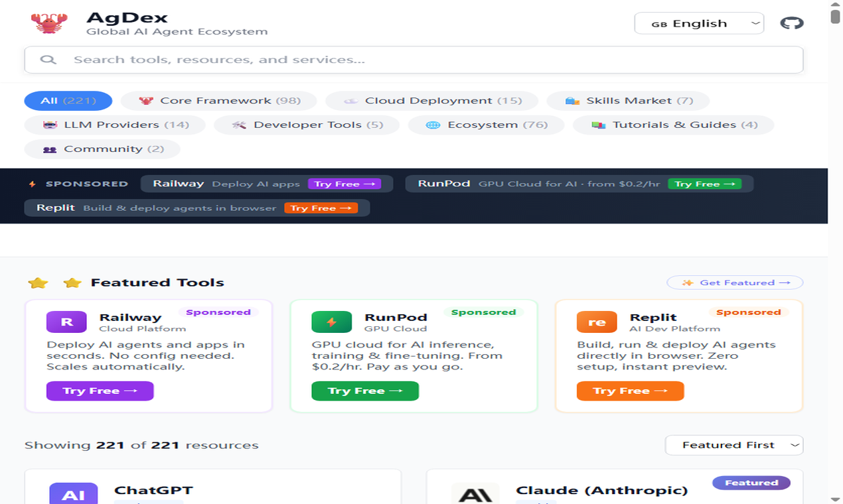Open the GitHub repository icon

coord(792,23)
